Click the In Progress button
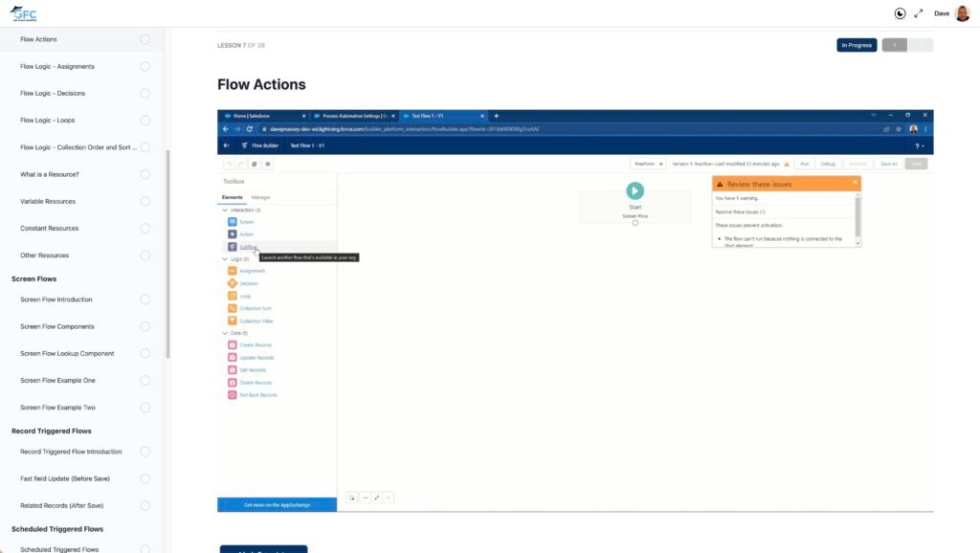 coord(857,45)
